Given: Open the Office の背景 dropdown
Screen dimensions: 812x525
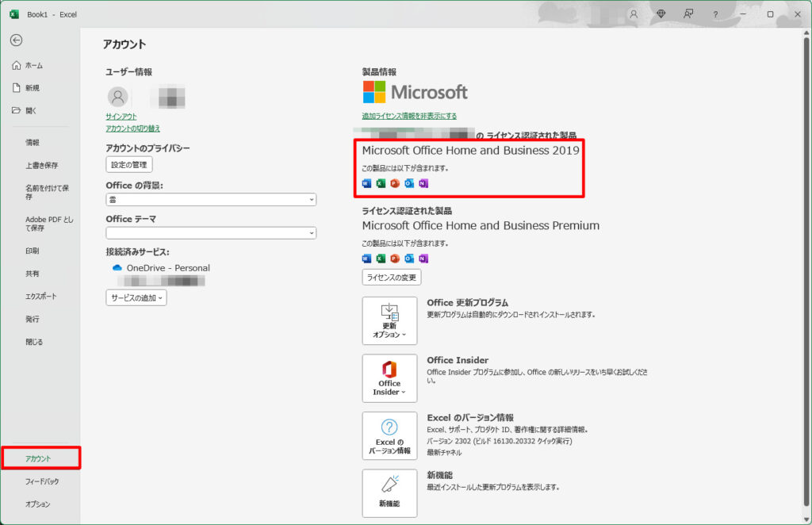Looking at the screenshot, I should click(211, 199).
